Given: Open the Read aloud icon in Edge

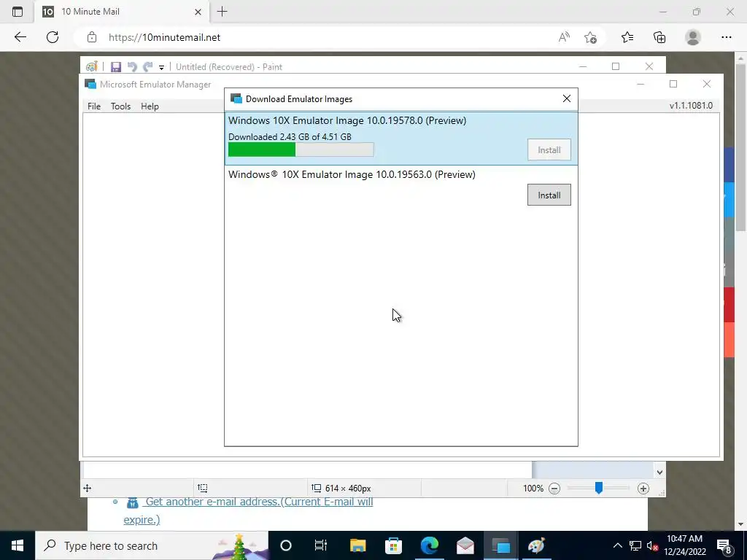Looking at the screenshot, I should pos(564,37).
